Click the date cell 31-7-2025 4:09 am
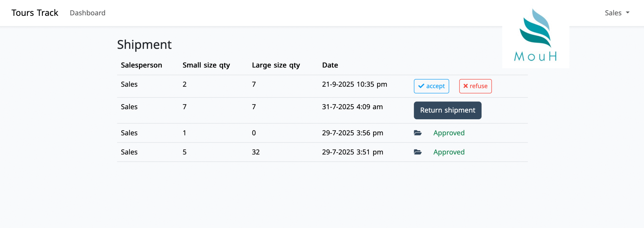This screenshot has width=644, height=228. 352,107
